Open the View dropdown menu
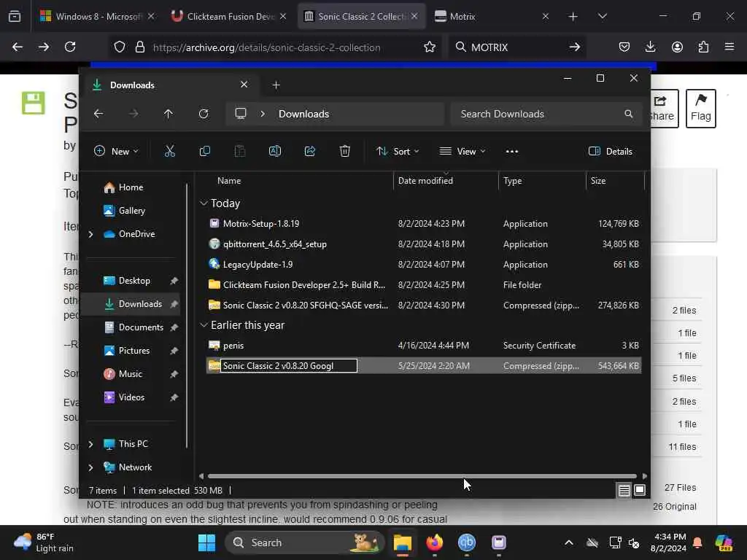The height and width of the screenshot is (560, 747). pos(462,152)
